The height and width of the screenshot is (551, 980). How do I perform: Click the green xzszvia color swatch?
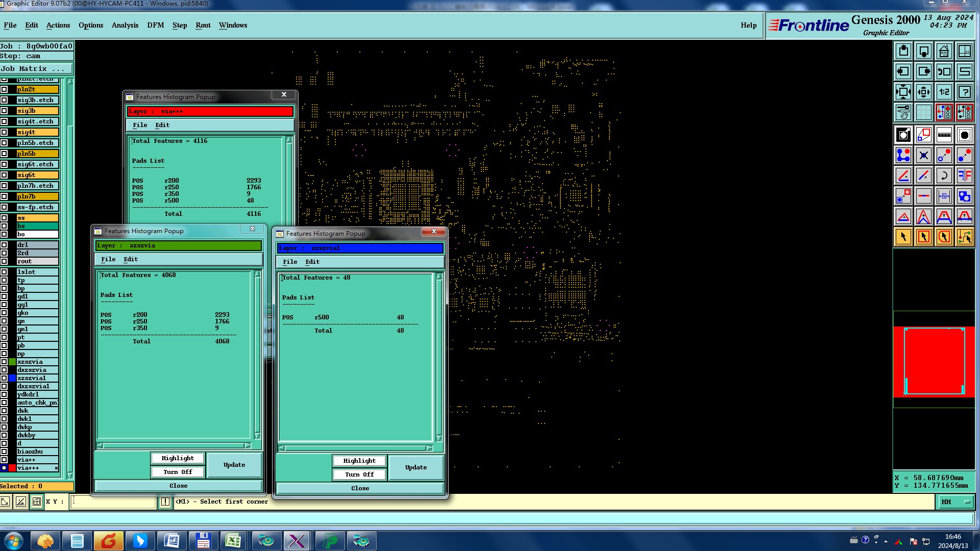tap(12, 362)
